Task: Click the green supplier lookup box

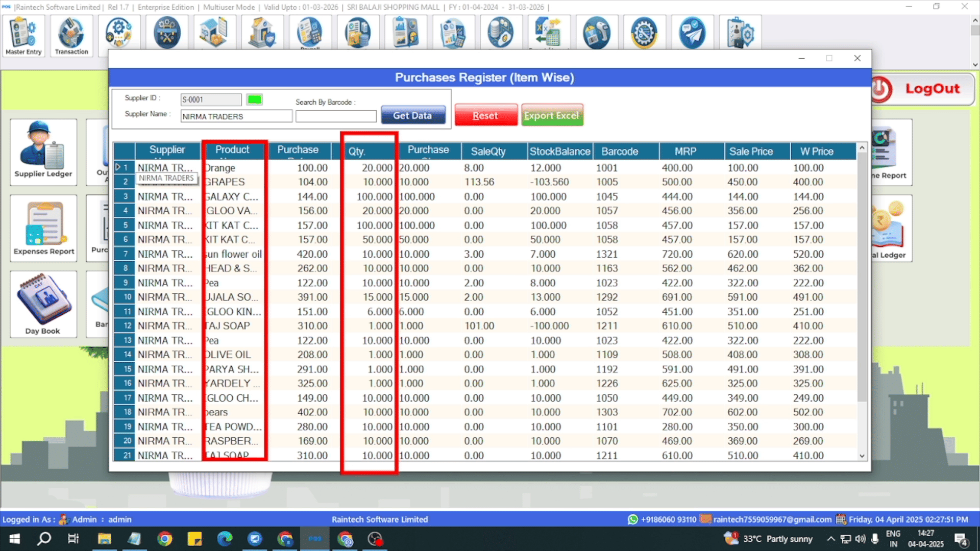Action: tap(254, 99)
